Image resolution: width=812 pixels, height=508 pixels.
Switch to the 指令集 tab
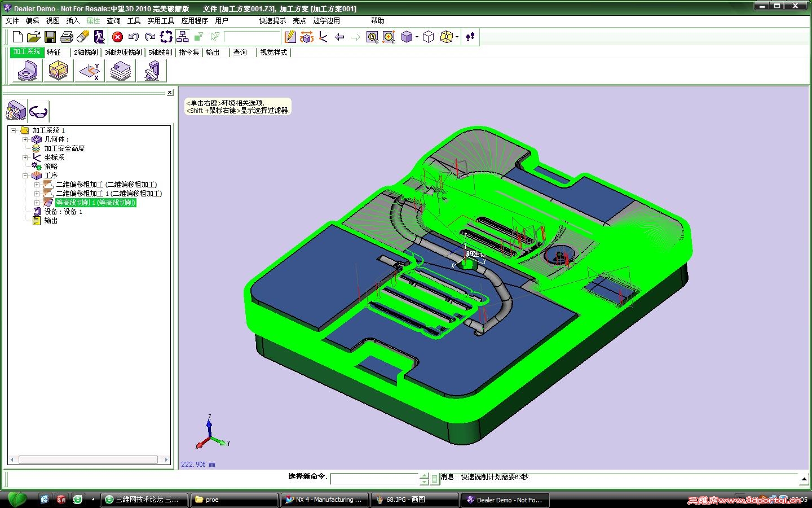pos(189,52)
